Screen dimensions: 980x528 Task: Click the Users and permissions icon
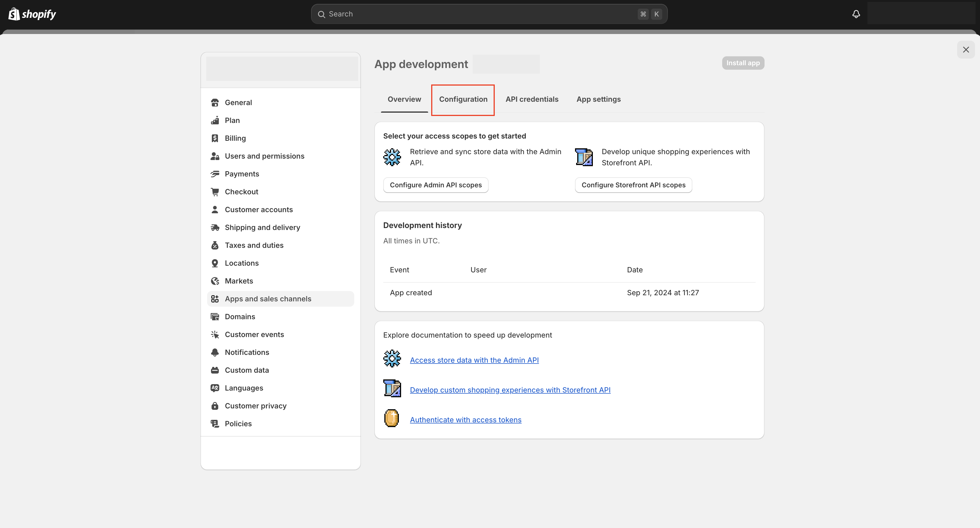215,156
